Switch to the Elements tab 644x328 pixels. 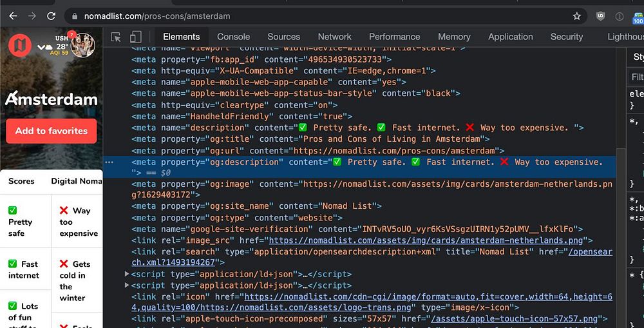coord(181,37)
